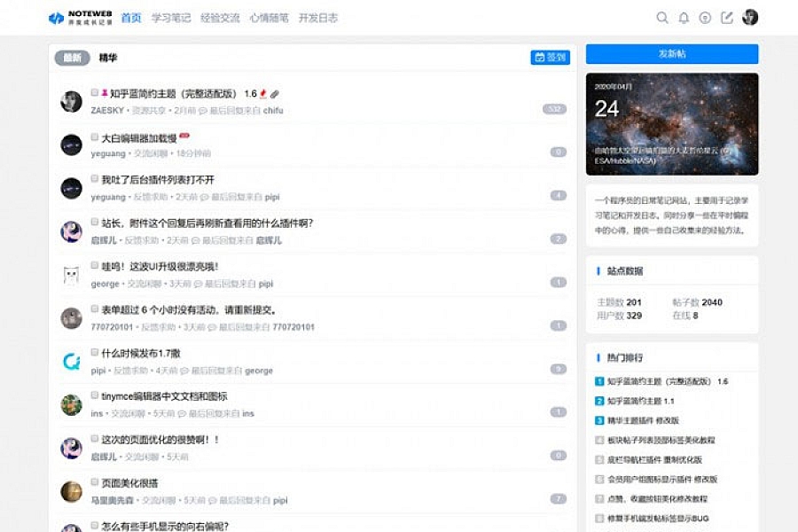
Task: Click reply count badge on 什么时候发布1.7撒 row
Action: [559, 369]
